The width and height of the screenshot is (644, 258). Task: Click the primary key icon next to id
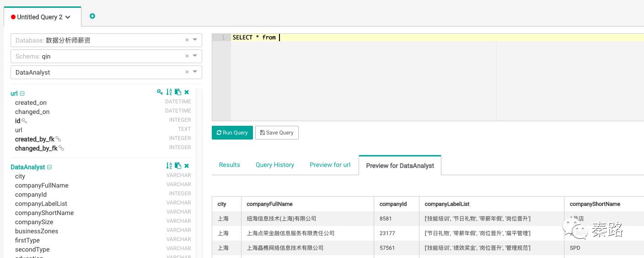pyautogui.click(x=24, y=121)
